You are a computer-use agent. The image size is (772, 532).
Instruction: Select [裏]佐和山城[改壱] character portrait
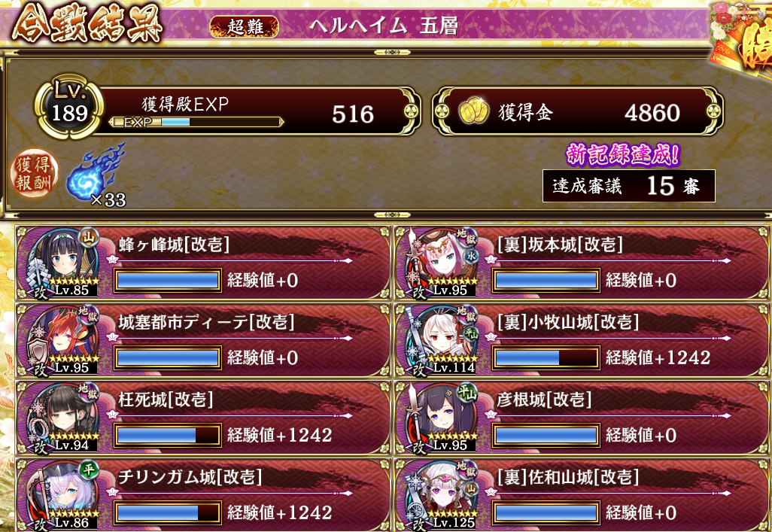click(x=441, y=494)
